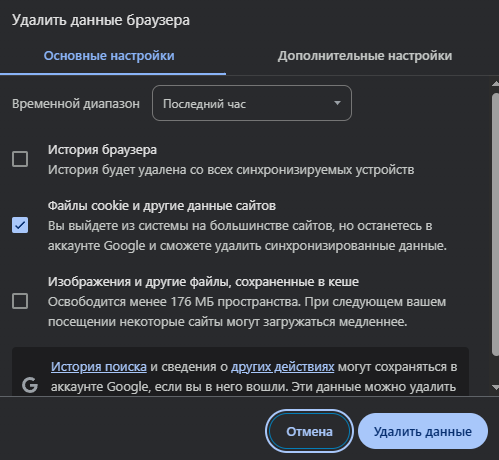Switch to "Дополнительные настройки" tab
Screen dimensions: 499x460
(365, 56)
